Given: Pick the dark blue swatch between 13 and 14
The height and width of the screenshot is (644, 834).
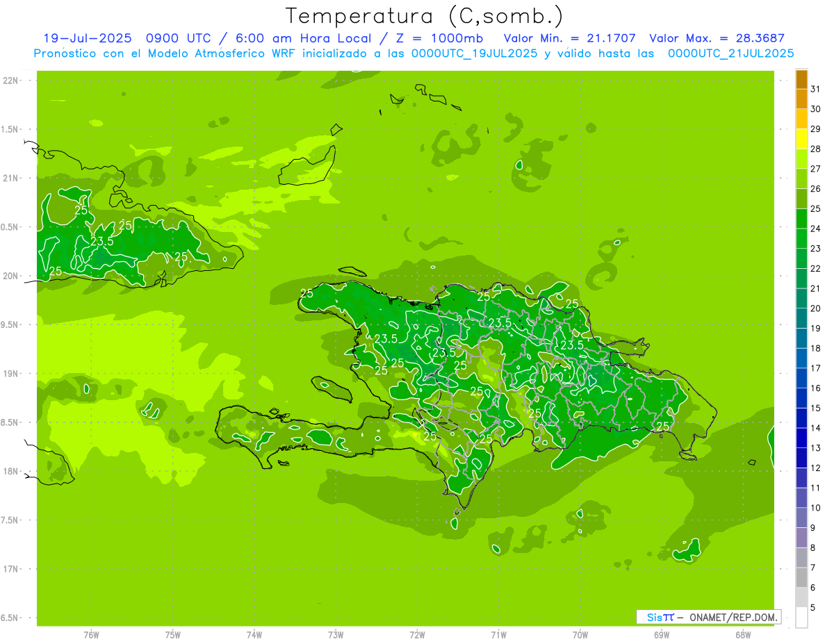Looking at the screenshot, I should click(x=801, y=438).
